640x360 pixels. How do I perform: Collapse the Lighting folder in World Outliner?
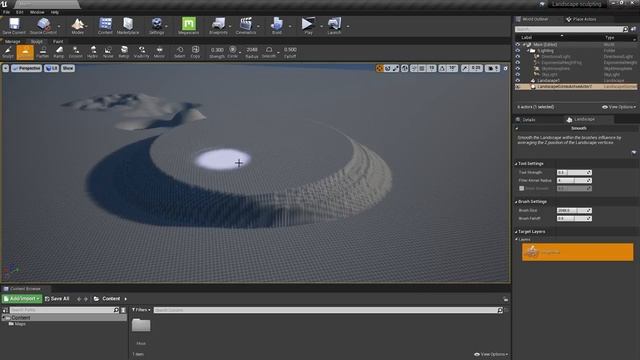point(528,51)
